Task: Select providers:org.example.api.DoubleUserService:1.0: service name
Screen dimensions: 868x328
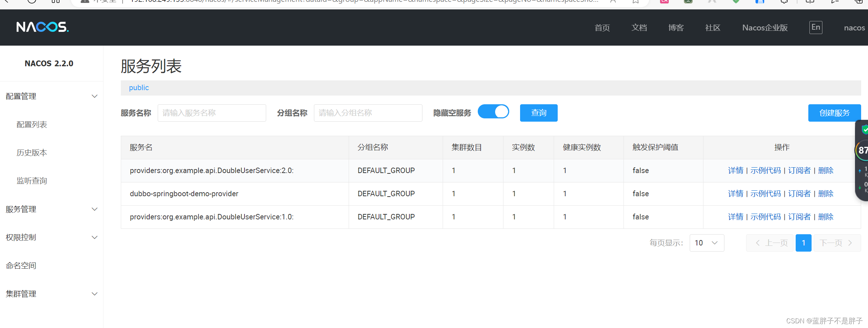Action: point(212,217)
